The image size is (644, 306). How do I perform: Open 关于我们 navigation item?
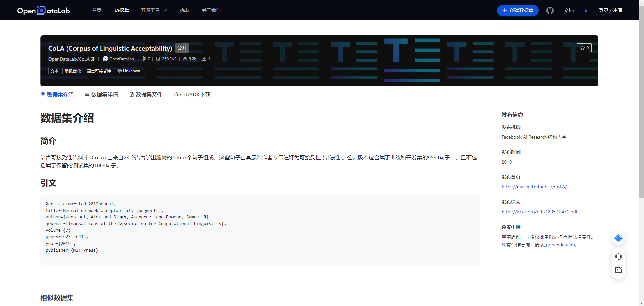211,10
